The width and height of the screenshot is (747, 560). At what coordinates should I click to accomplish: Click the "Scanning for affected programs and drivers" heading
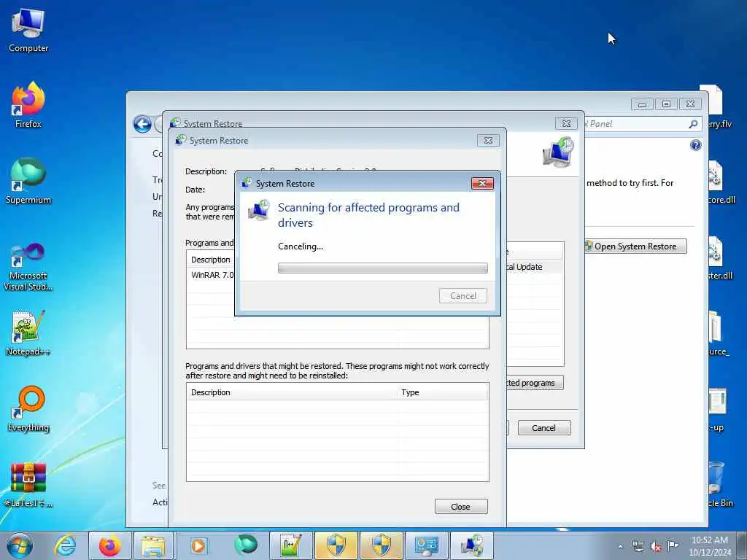click(368, 215)
